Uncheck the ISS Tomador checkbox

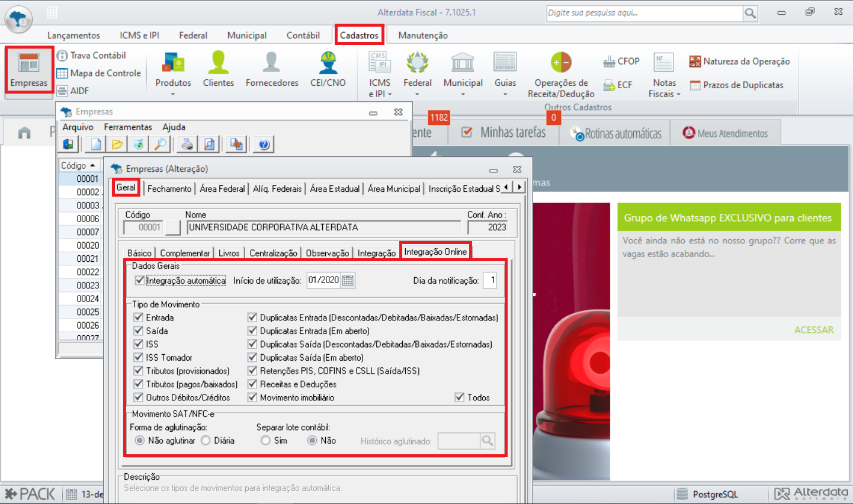pos(139,358)
